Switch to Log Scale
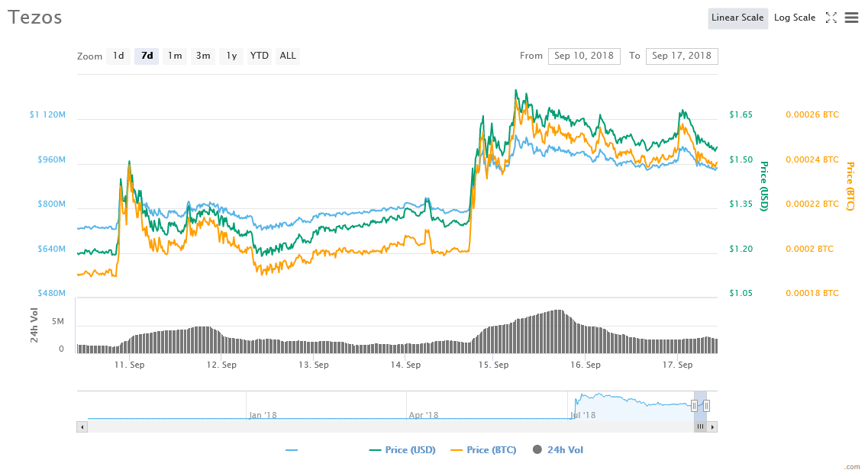The width and height of the screenshot is (868, 473). (x=795, y=18)
